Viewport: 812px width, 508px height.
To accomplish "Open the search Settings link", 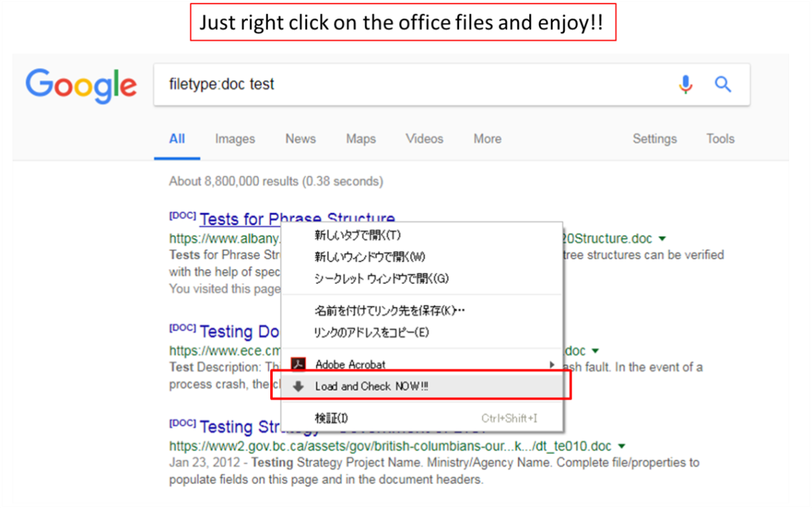I will (x=655, y=139).
